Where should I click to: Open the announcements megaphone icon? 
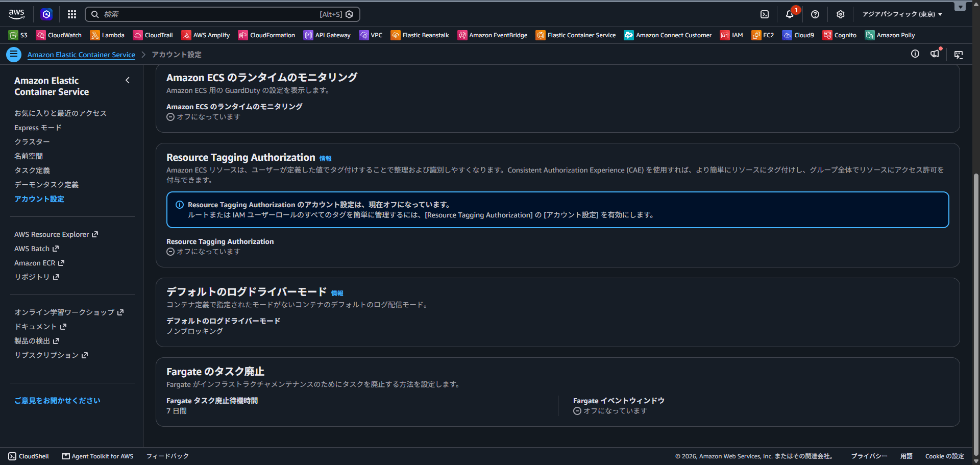click(935, 54)
